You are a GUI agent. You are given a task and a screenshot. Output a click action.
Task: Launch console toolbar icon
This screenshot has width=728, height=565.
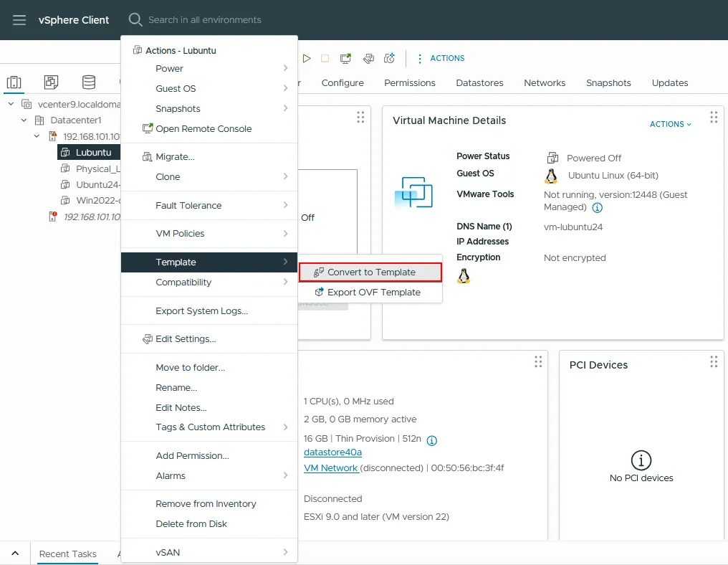345,58
